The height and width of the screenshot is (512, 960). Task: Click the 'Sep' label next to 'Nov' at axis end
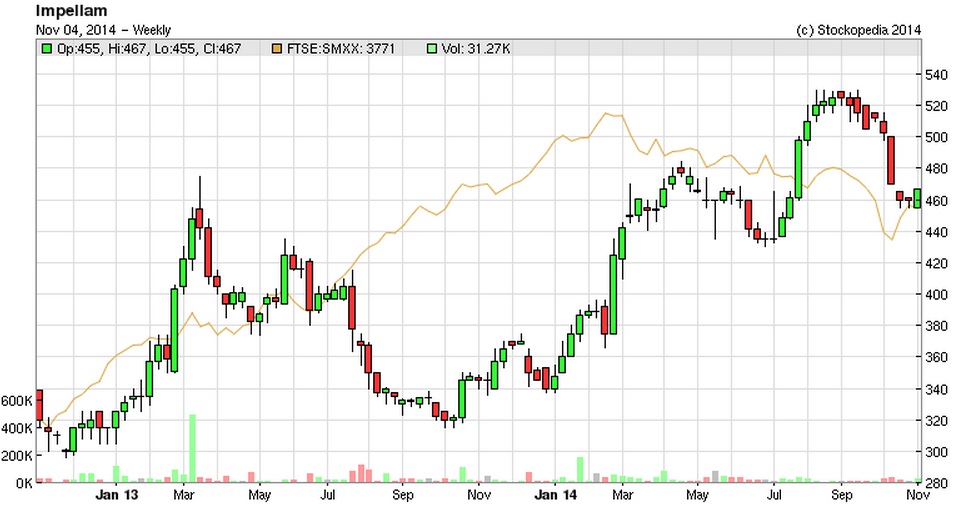pyautogui.click(x=842, y=495)
